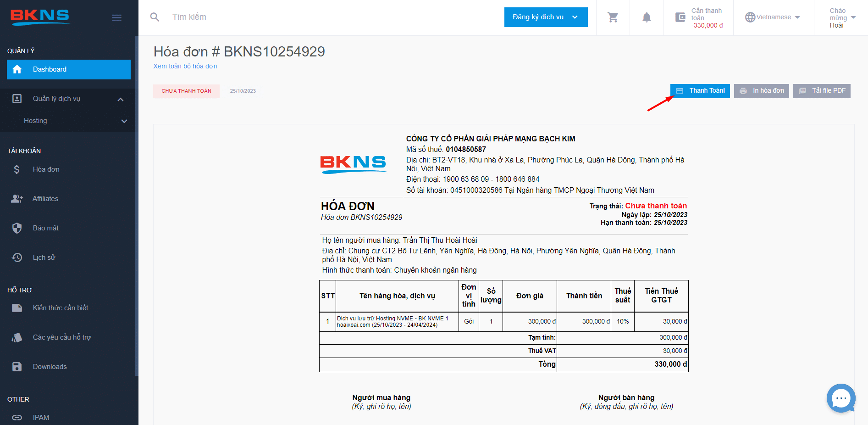Click the dollar icon next to Hóa đơn
The width and height of the screenshot is (868, 425).
pyautogui.click(x=17, y=169)
